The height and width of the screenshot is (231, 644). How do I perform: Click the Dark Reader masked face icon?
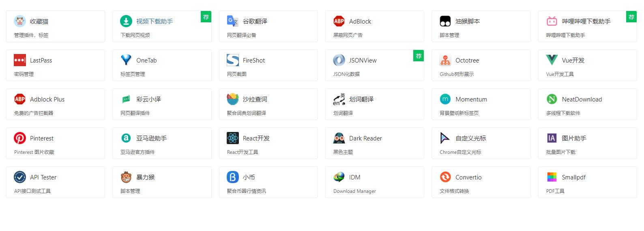pos(339,138)
